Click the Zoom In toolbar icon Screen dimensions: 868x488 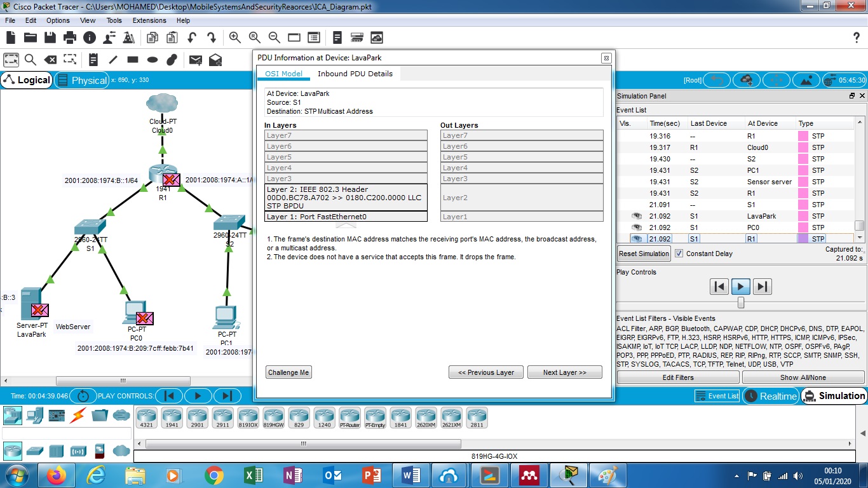point(235,37)
